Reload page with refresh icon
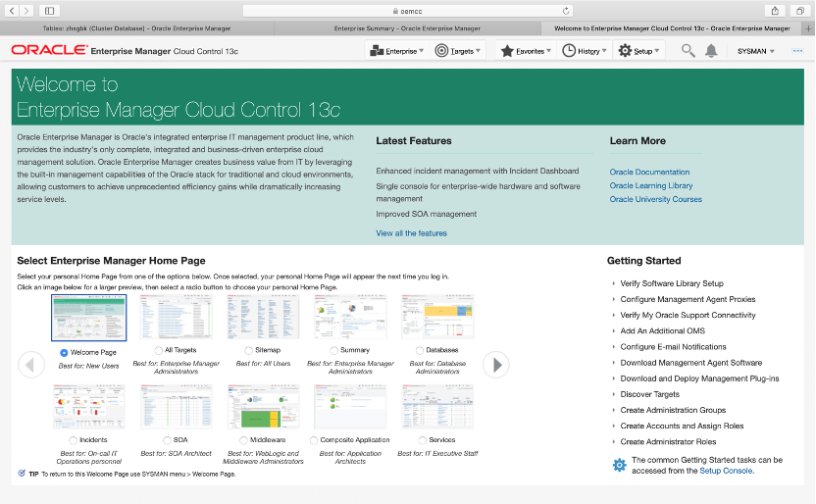The height and width of the screenshot is (504, 816). point(566,11)
